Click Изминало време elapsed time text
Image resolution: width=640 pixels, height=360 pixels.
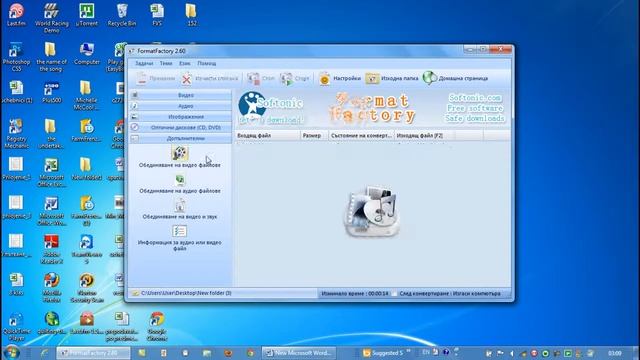point(355,293)
